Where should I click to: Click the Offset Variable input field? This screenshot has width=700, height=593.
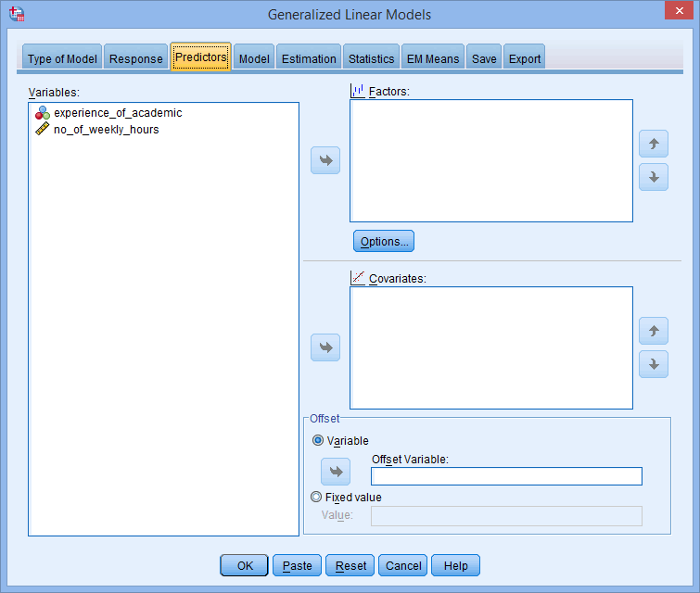tap(506, 476)
